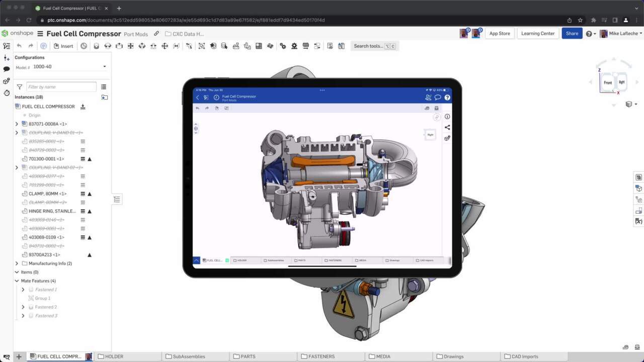This screenshot has width=644, height=362.
Task: Click the filter funnel icon
Action: (20, 87)
